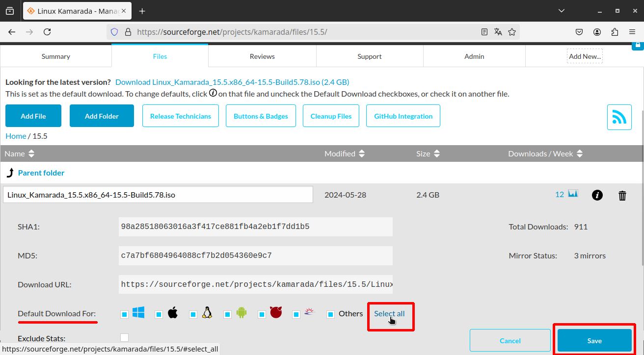Image resolution: width=644 pixels, height=355 pixels.
Task: Click the BSD daemon icon
Action: tap(276, 313)
